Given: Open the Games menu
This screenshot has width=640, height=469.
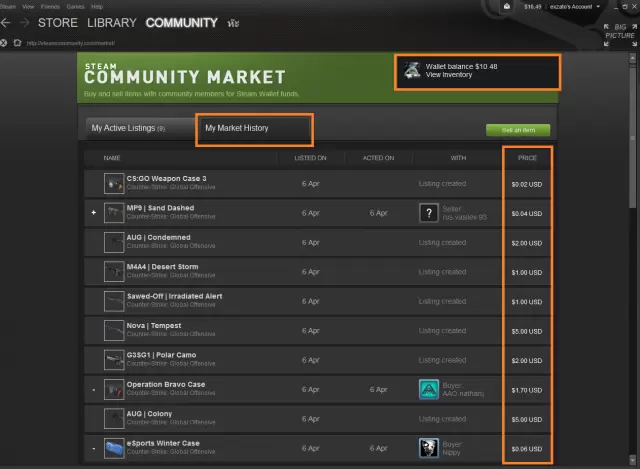Looking at the screenshot, I should pos(76,7).
